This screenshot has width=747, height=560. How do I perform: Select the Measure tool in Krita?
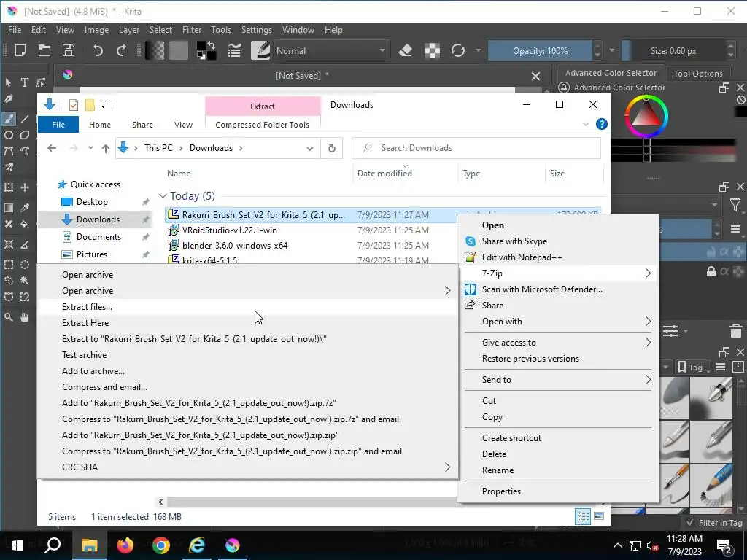point(25,244)
